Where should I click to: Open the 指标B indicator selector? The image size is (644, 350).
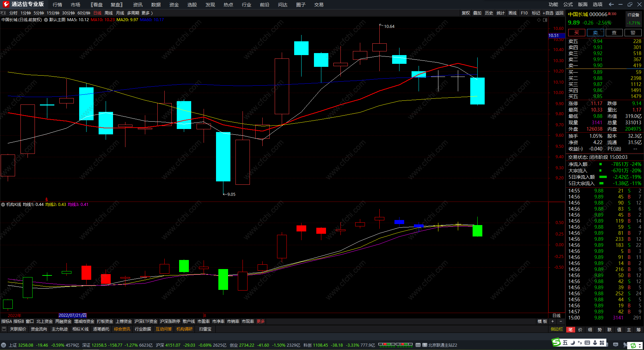pyautogui.click(x=19, y=321)
